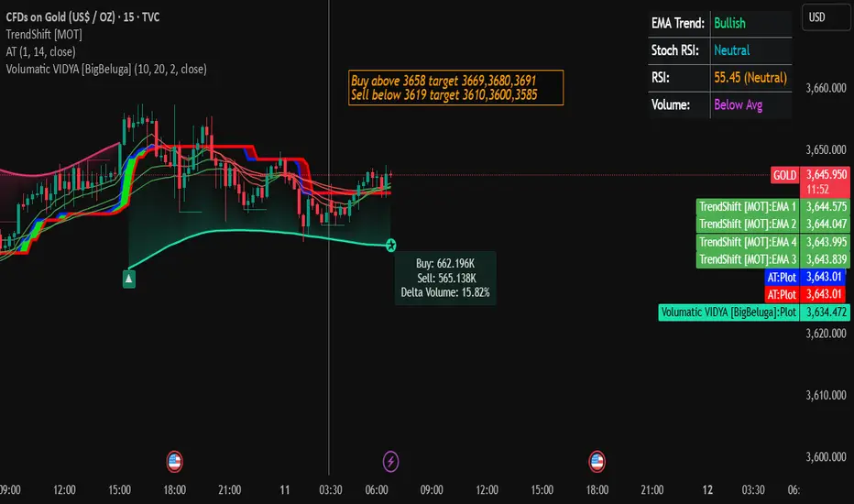
Task: Click the Sell: 565.138K volume text
Action: point(446,279)
